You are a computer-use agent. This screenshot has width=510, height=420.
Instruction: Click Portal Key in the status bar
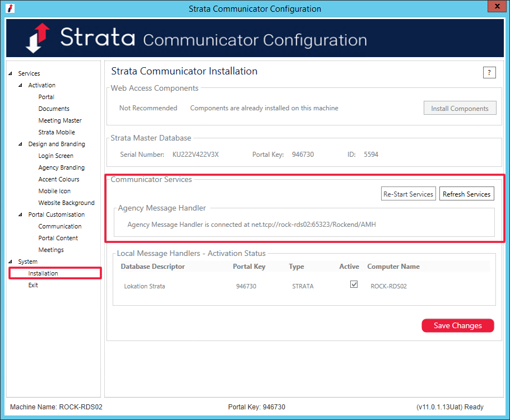[x=256, y=407]
